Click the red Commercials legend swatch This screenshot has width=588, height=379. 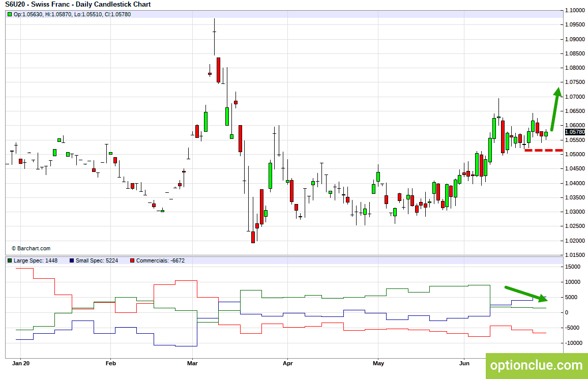[132, 260]
